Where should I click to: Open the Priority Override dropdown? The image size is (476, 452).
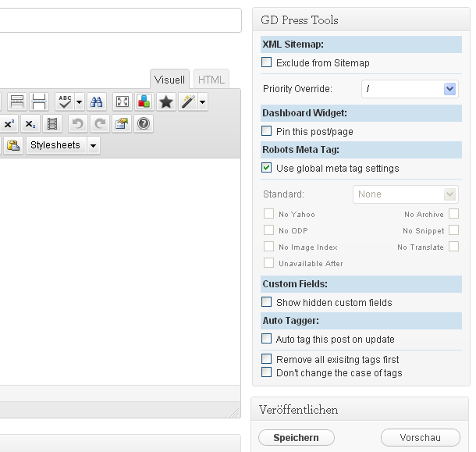pyautogui.click(x=410, y=89)
